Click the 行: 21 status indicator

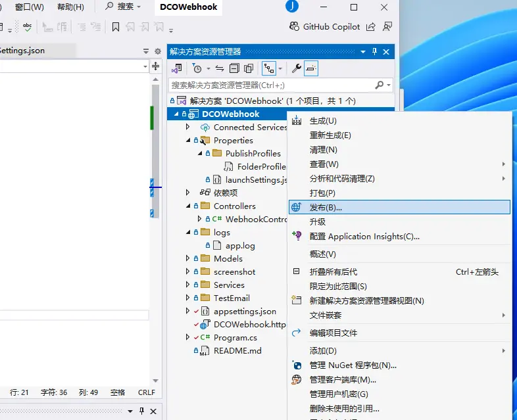point(19,392)
